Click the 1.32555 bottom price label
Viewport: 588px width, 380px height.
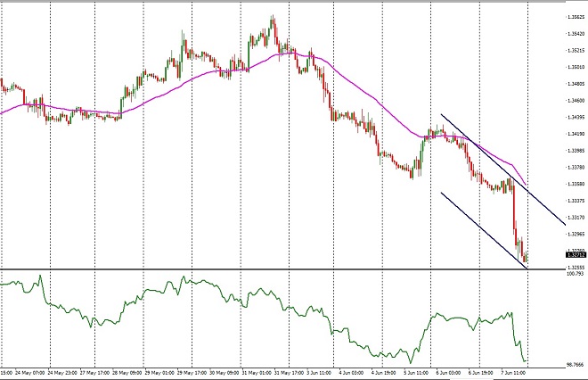coord(576,268)
